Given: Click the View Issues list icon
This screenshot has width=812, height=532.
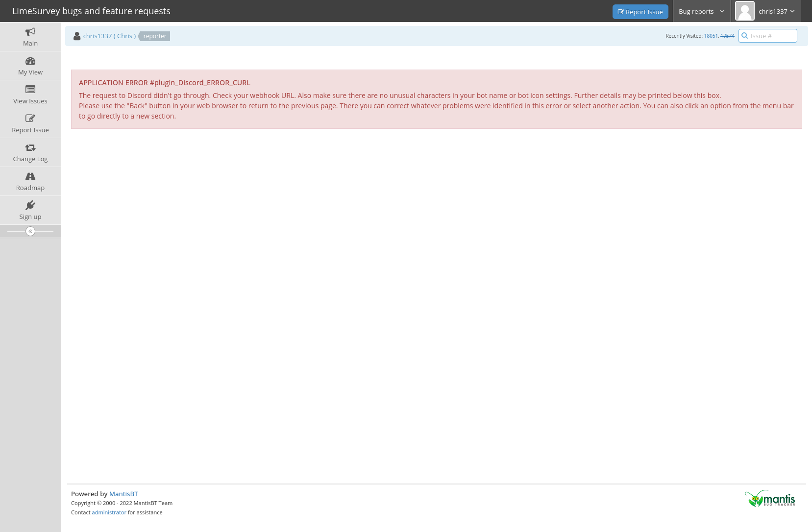Looking at the screenshot, I should coord(30,90).
